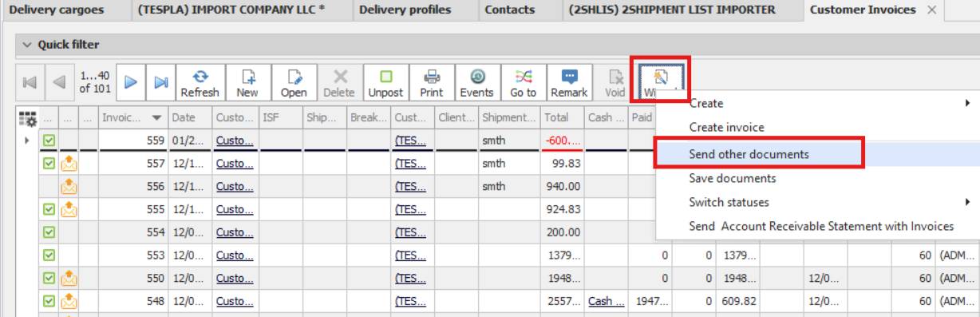
Task: Open Events for the invoice
Action: click(x=476, y=82)
